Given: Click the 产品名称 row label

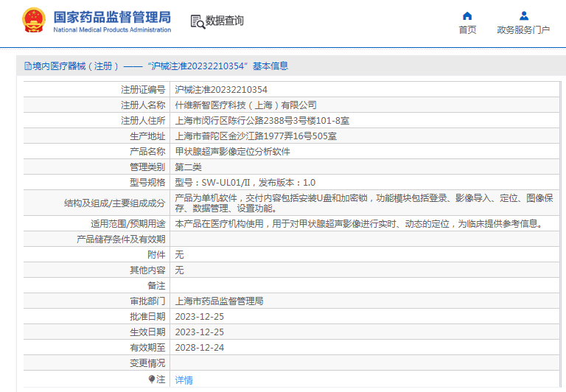Looking at the screenshot, I should [x=147, y=152].
